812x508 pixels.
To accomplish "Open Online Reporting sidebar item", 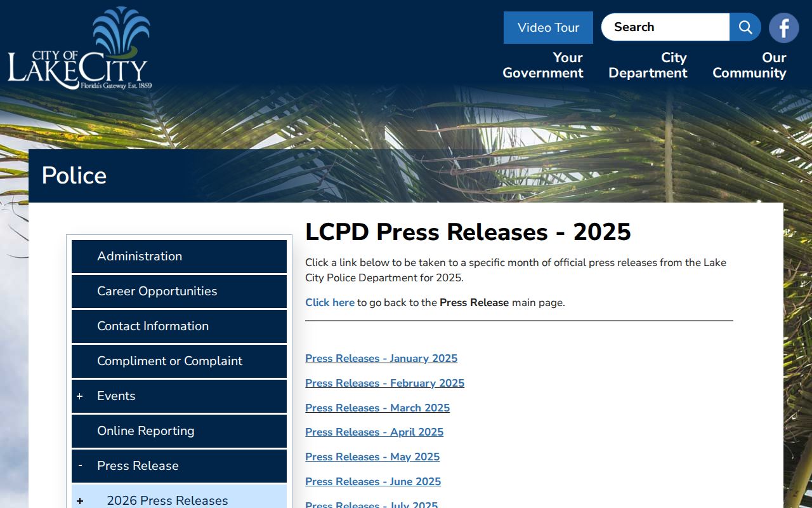I will tap(179, 431).
